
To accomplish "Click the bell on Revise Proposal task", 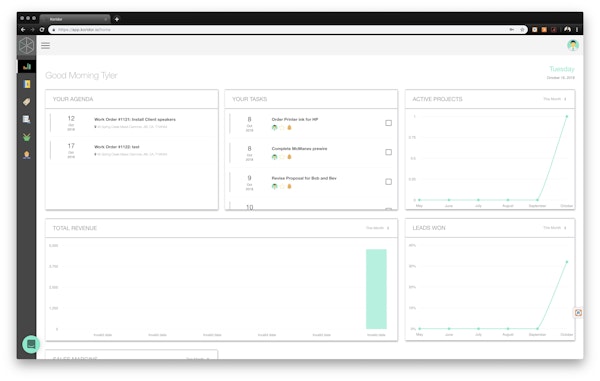I will pos(289,186).
